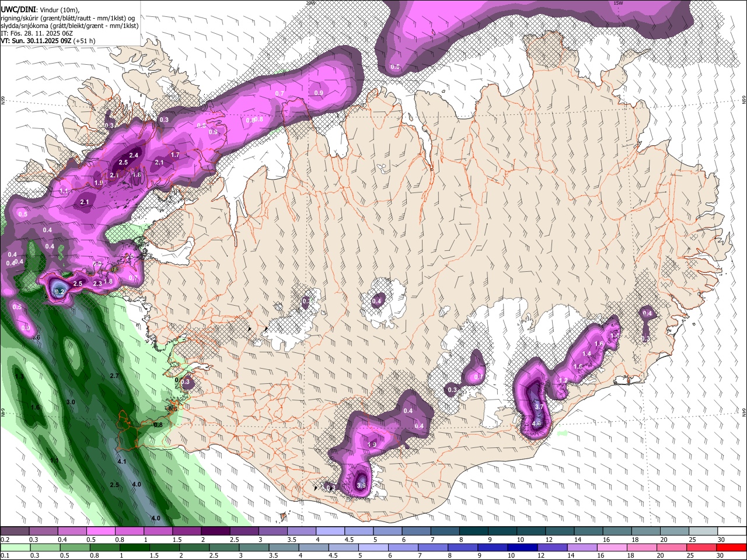Image resolution: width=747 pixels, height=560 pixels.
Task: Click the '3.0' rain value on the map
Action: coord(71,402)
